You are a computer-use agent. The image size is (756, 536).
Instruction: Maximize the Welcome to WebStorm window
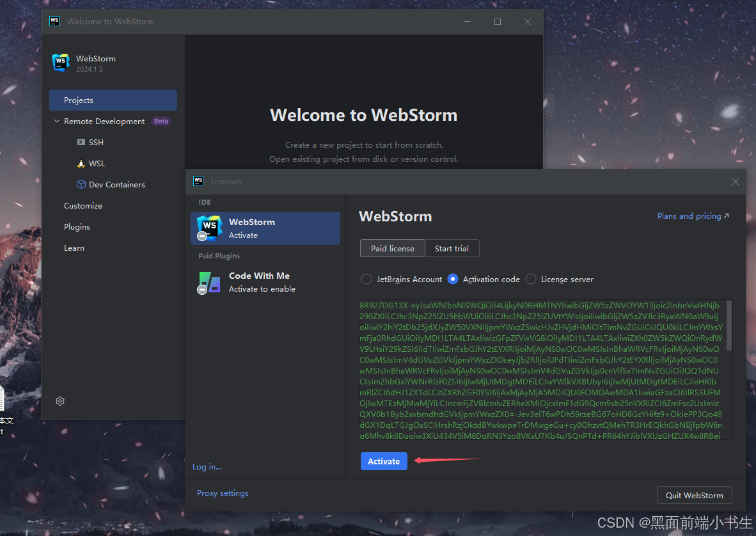pos(498,22)
